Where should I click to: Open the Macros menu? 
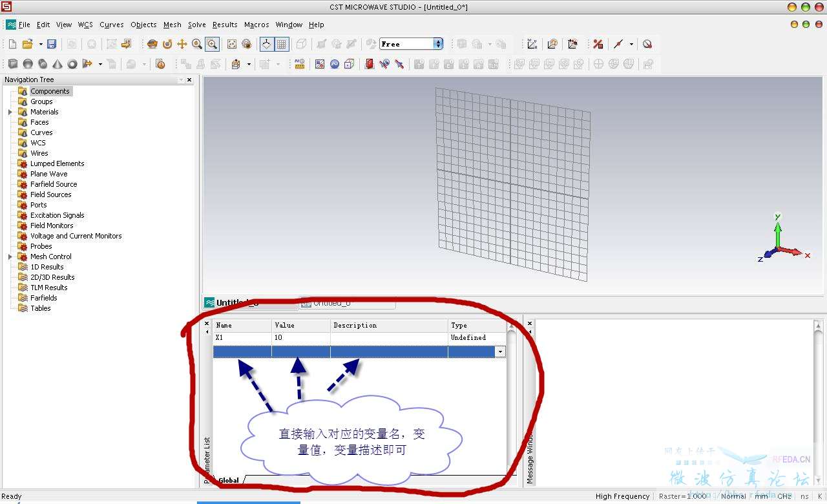pos(256,25)
